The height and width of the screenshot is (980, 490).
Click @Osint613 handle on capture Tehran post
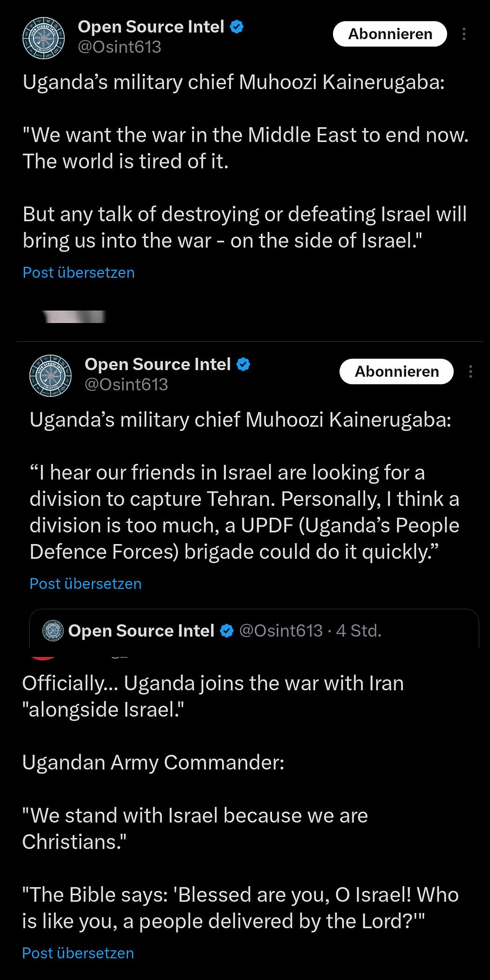[126, 384]
